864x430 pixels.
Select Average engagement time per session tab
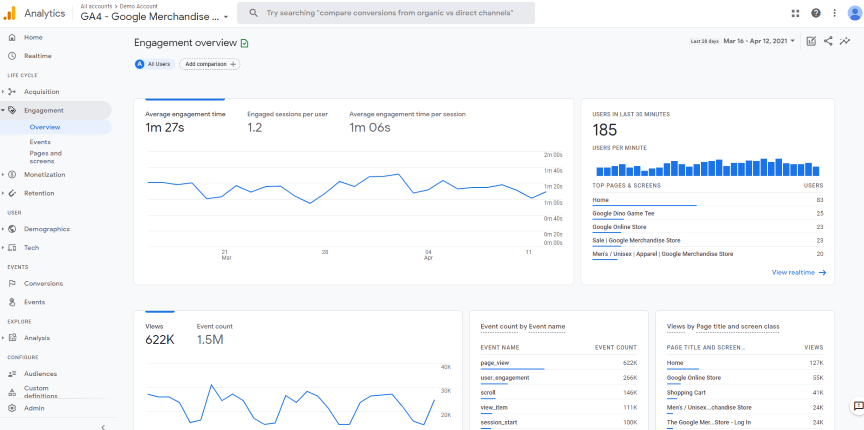407,122
